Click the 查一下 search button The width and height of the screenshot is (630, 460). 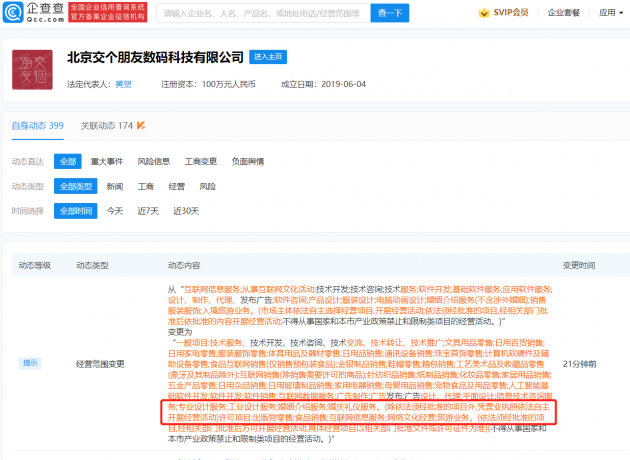point(390,13)
